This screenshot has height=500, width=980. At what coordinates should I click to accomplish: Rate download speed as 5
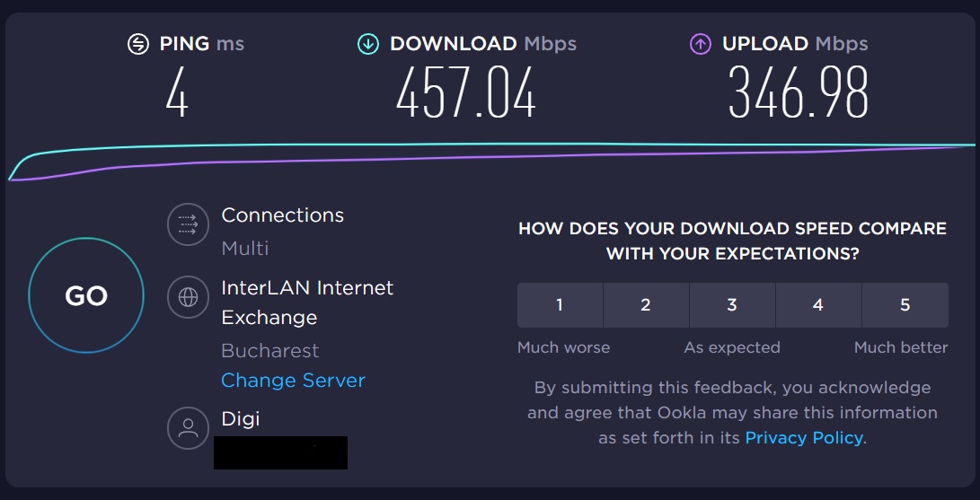pos(905,305)
